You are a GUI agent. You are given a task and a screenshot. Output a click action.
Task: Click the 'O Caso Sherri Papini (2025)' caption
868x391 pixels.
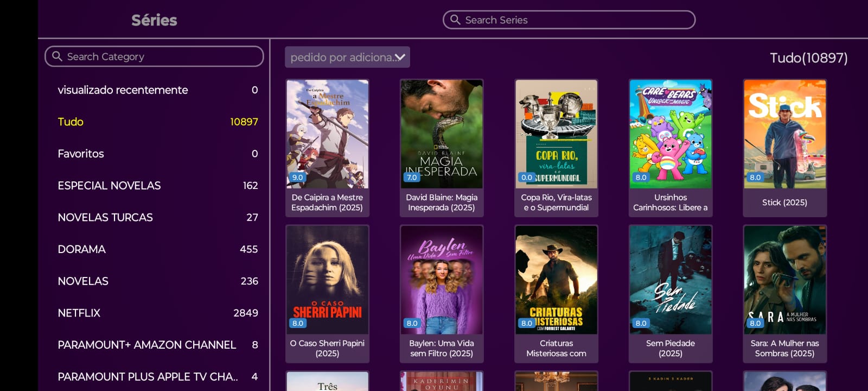click(327, 348)
